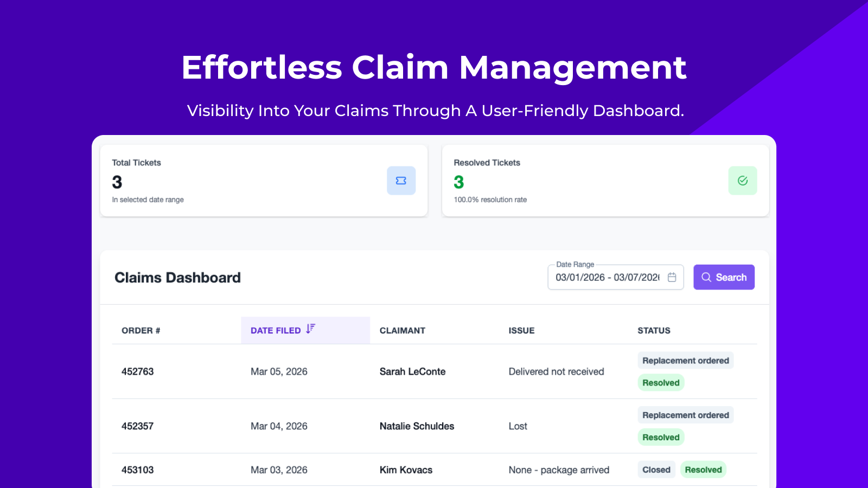868x488 pixels.
Task: Click the green checkmark icon in Resolved Tickets
Action: [x=742, y=181]
